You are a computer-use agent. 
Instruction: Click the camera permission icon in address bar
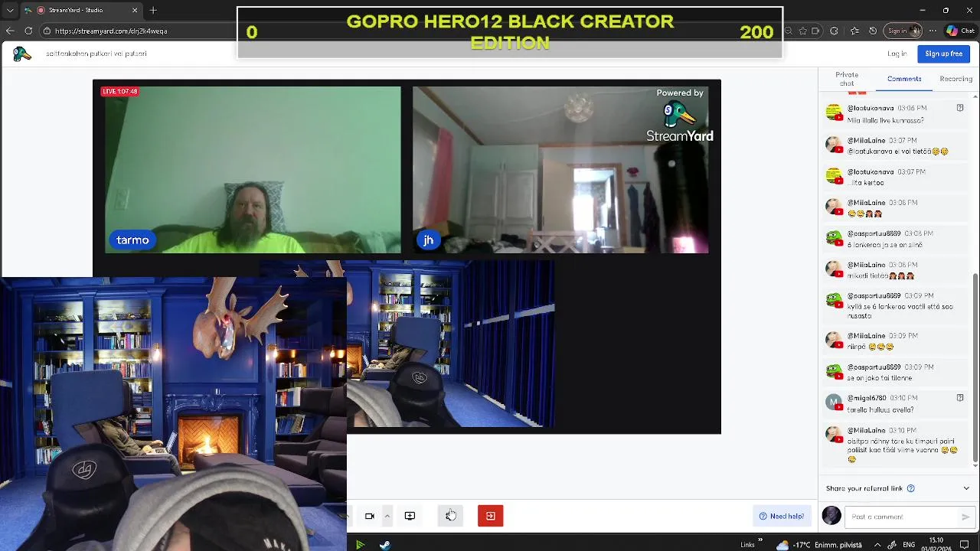click(x=815, y=31)
